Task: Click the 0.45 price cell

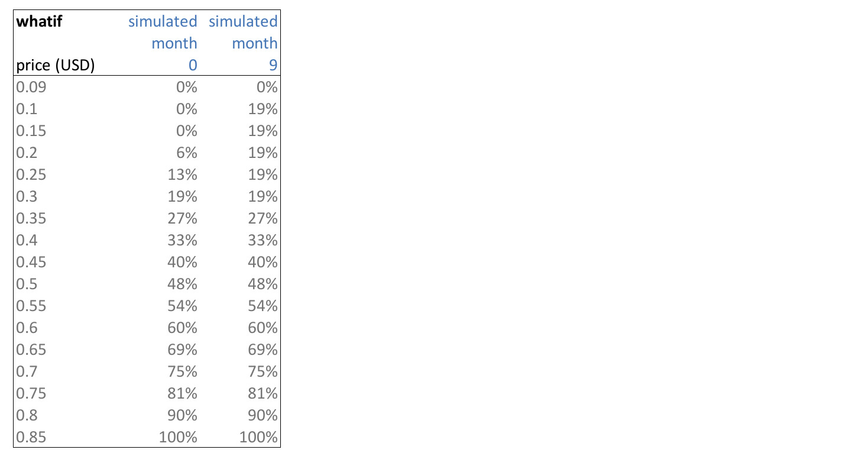Action: pos(31,263)
